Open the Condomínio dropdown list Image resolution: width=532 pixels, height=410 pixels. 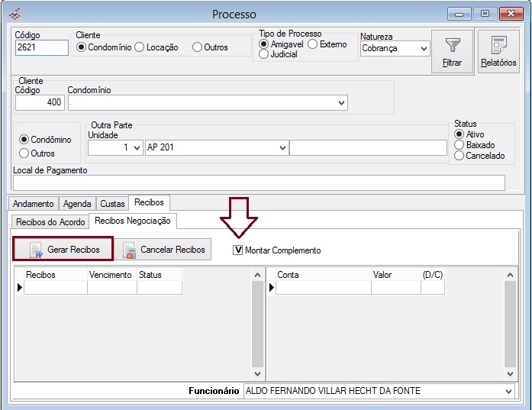(x=341, y=102)
